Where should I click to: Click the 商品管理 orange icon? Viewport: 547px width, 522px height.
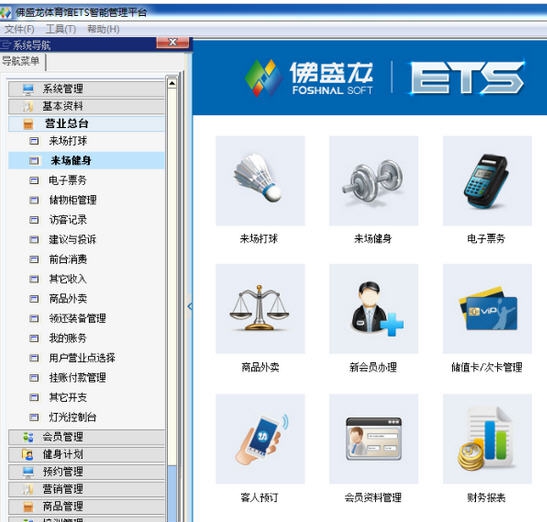[x=28, y=507]
